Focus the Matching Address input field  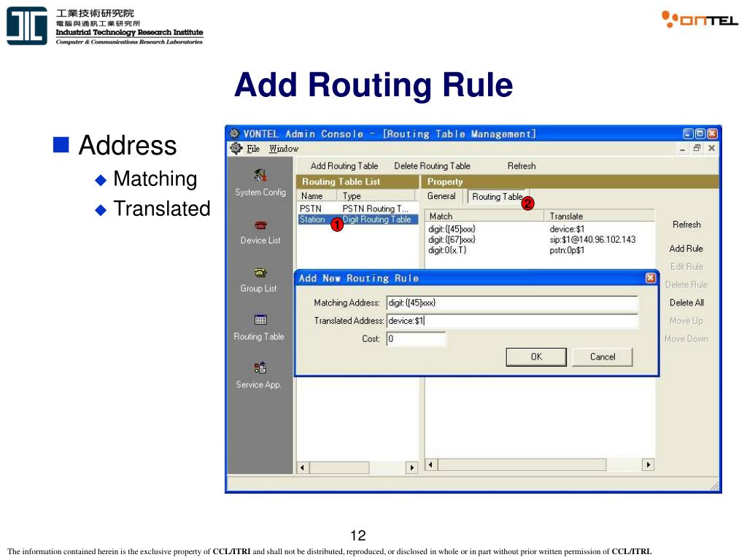pos(511,303)
